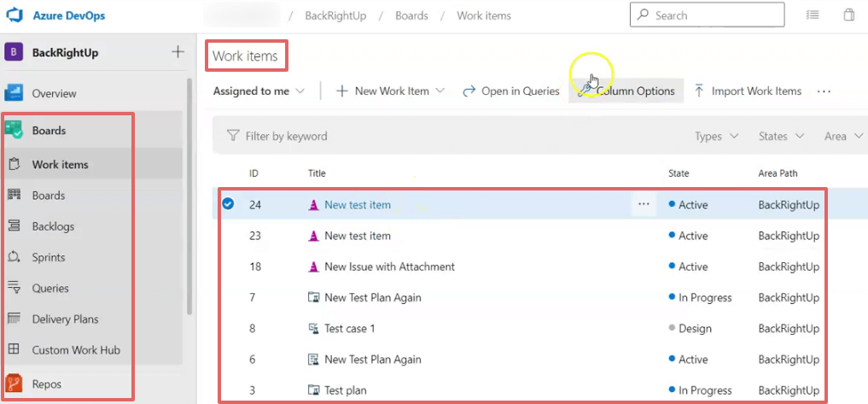Click the Delivery Plans icon
This screenshot has width=868, height=404.
pyautogui.click(x=15, y=319)
